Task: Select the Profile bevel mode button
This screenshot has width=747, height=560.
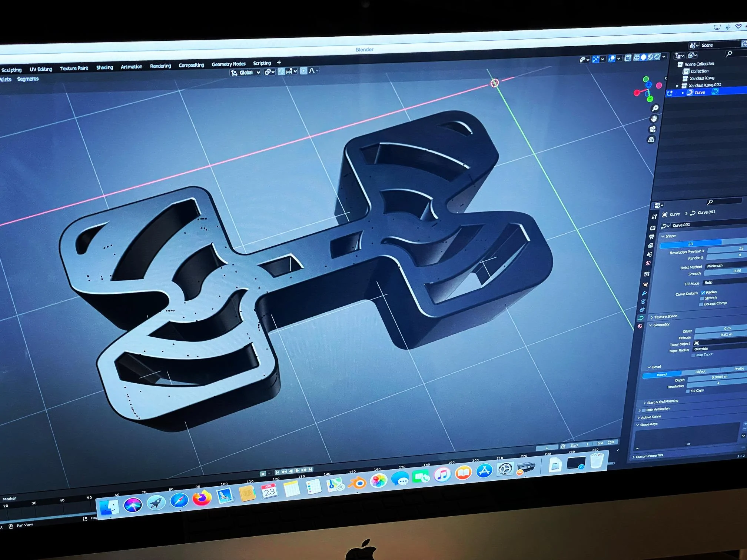Action: click(x=734, y=369)
